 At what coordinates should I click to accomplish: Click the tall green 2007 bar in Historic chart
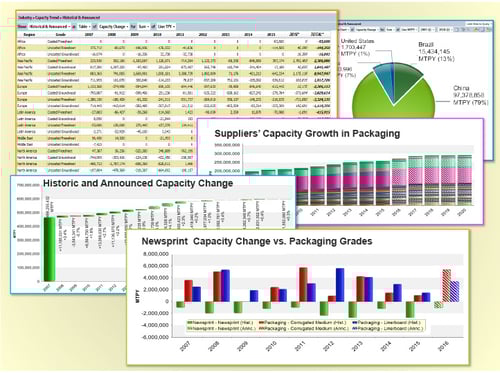coord(49,249)
